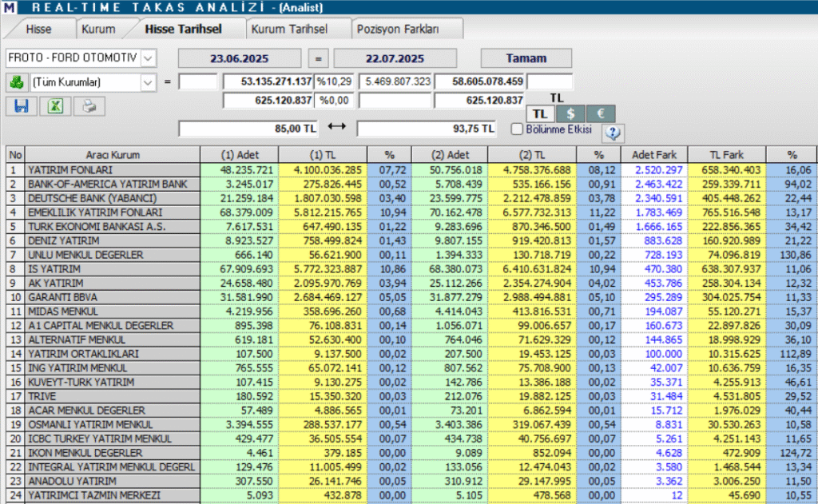The height and width of the screenshot is (504, 818).
Task: Open the FROTO stock selection dropdown
Action: 149,58
